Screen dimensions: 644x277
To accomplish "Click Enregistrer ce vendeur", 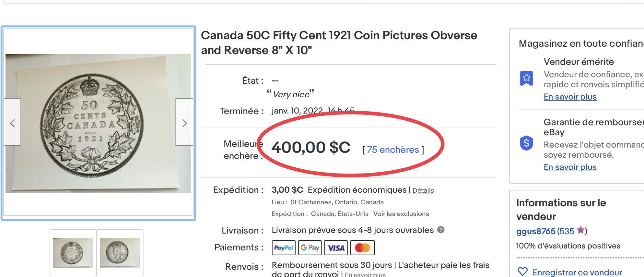I will coord(577,272).
